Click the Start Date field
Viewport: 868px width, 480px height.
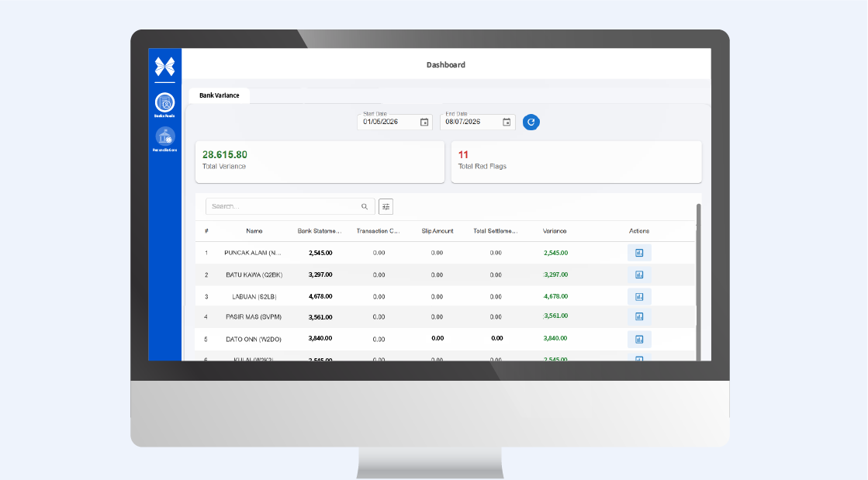coord(395,122)
